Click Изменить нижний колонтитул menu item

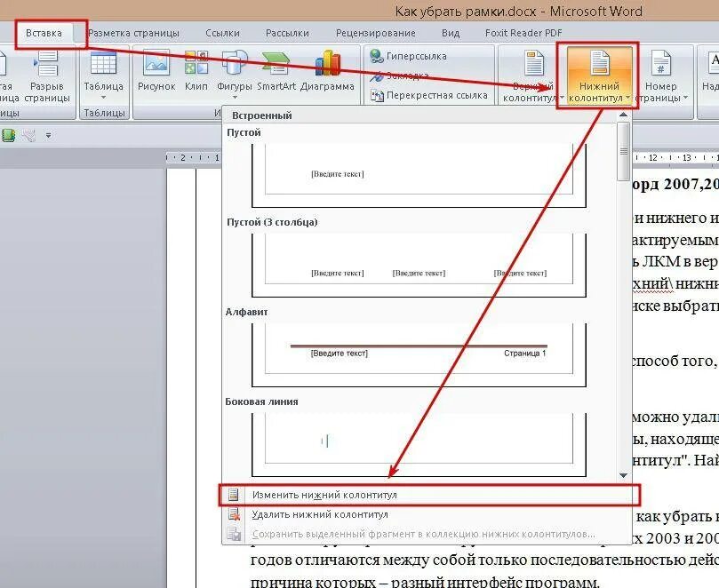[x=427, y=495]
